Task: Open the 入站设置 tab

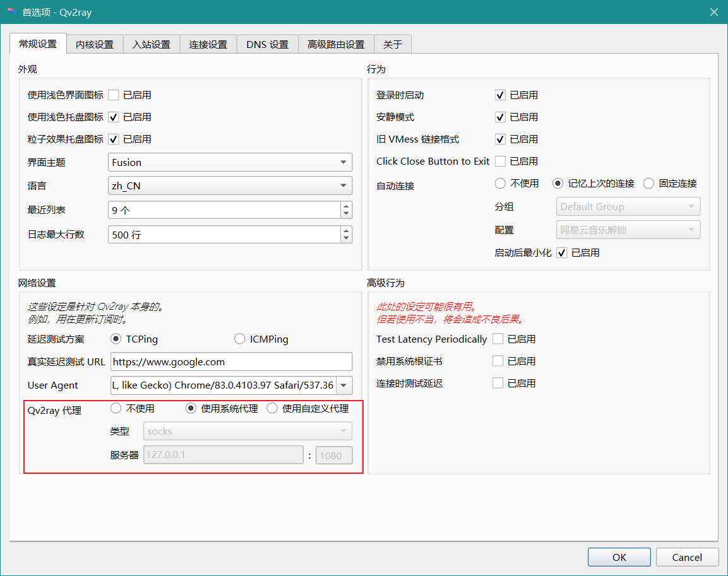Action: (x=152, y=45)
